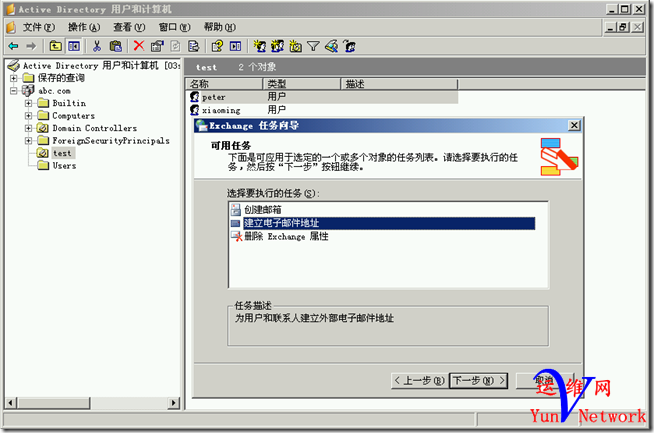Select the abc.com domain label
The height and width of the screenshot is (433, 654).
tap(54, 91)
